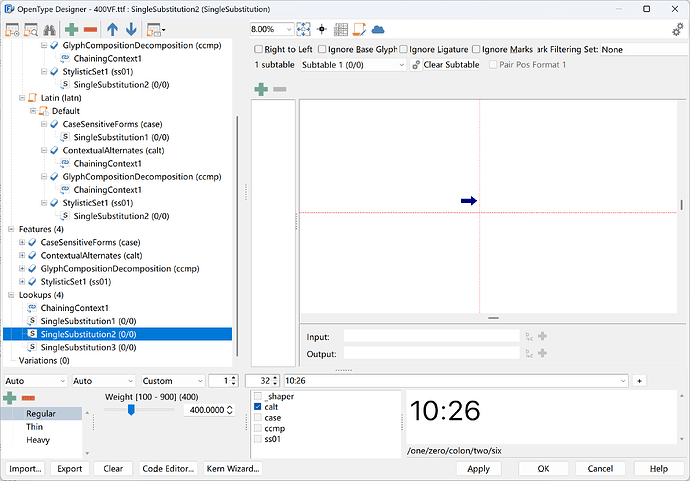The image size is (690, 481).
Task: Open the Code Editor...
Action: point(168,469)
